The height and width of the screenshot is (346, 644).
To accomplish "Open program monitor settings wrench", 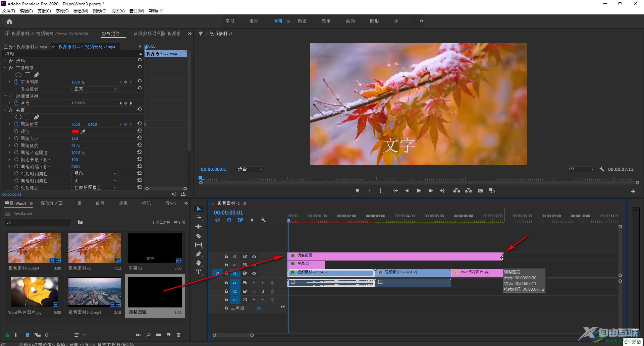I will point(602,169).
